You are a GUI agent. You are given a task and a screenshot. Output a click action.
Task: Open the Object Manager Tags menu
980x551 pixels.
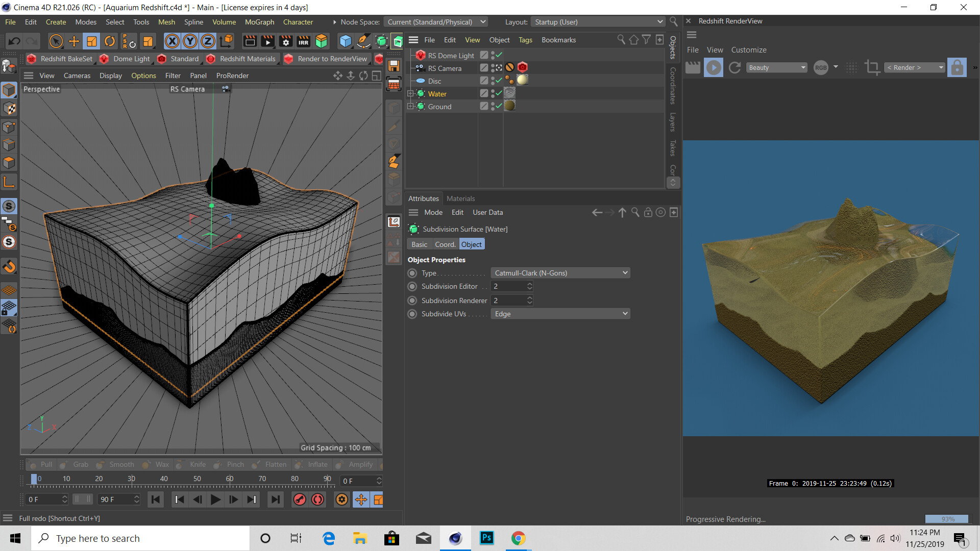click(525, 40)
